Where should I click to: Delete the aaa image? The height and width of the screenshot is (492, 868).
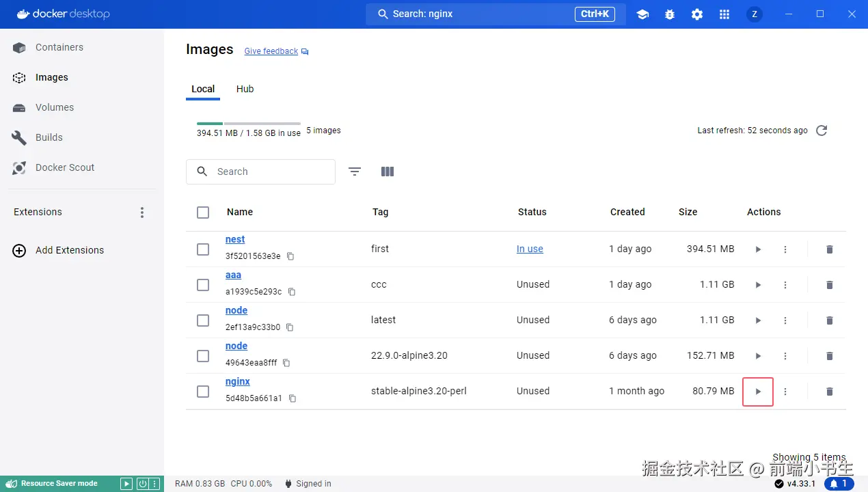tap(830, 285)
